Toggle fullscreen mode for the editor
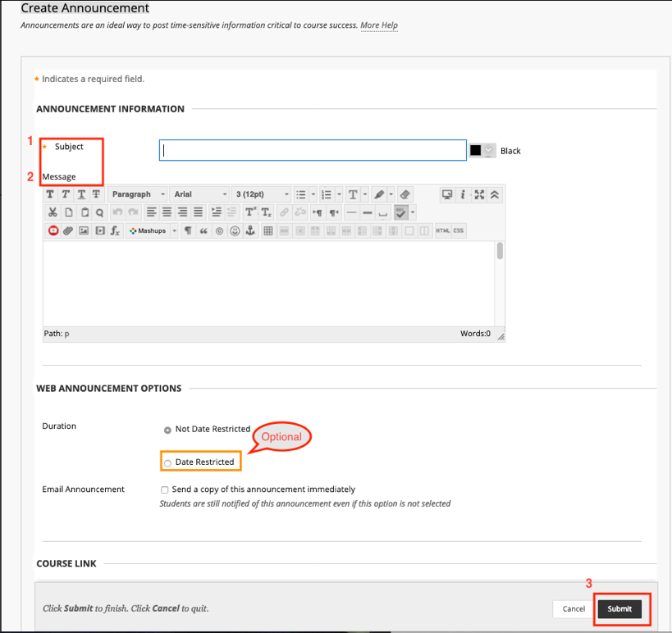This screenshot has height=633, width=672. 479,194
